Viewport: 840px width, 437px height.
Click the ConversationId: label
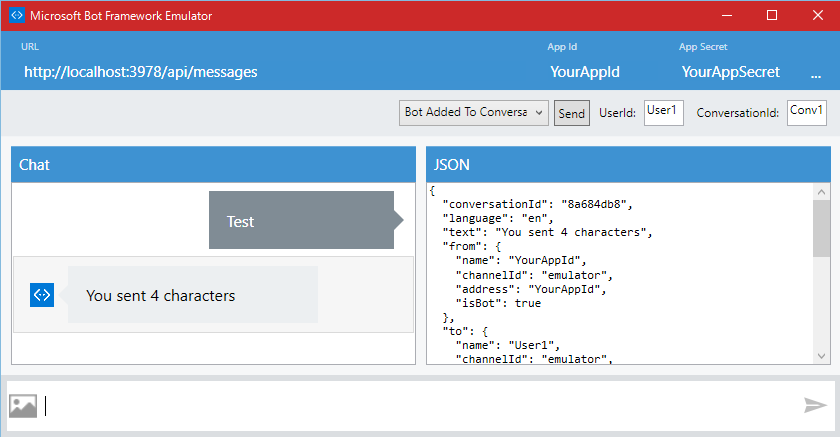pyautogui.click(x=738, y=113)
